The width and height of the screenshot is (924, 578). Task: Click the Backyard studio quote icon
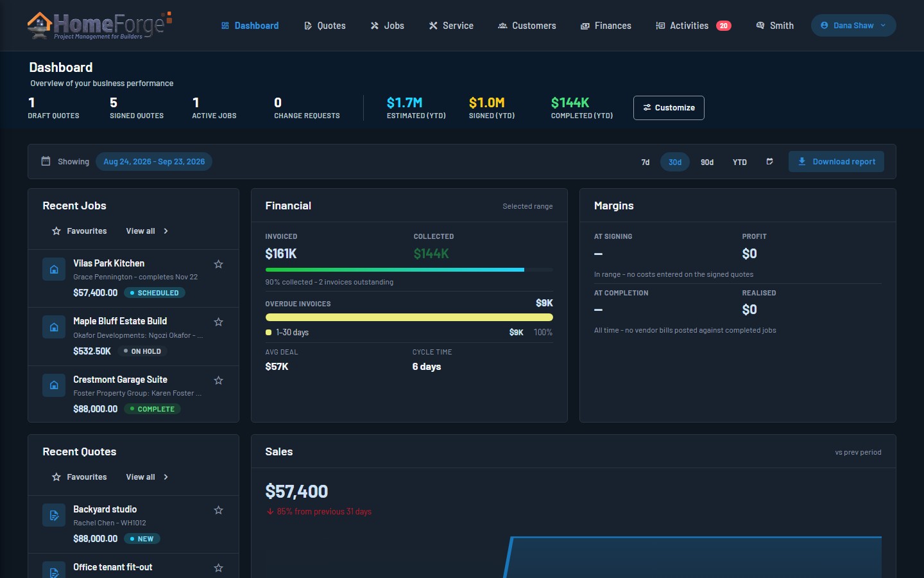(54, 515)
